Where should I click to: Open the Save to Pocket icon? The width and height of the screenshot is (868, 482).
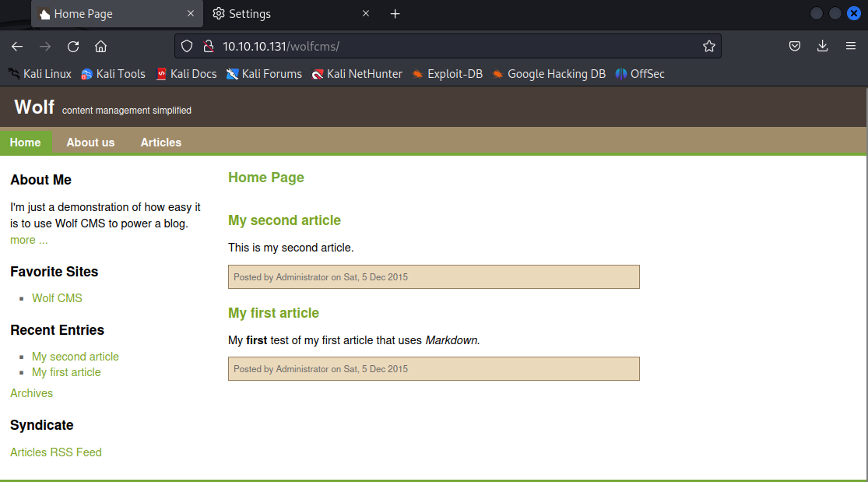(795, 46)
